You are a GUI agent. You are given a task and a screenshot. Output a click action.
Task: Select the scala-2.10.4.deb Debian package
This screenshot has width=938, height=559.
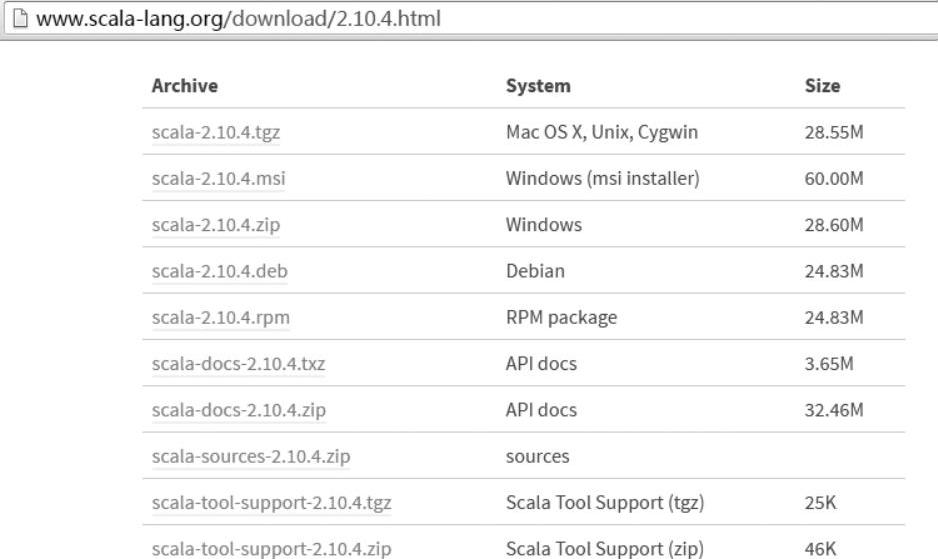(220, 271)
